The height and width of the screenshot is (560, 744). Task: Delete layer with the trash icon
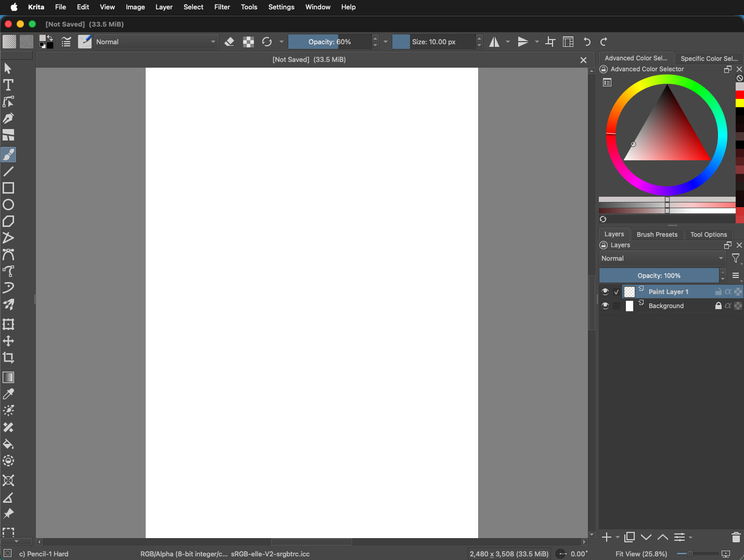736,537
